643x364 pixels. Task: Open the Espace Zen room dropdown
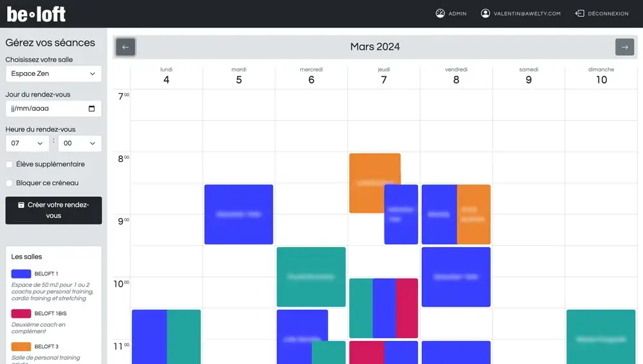[x=53, y=74]
